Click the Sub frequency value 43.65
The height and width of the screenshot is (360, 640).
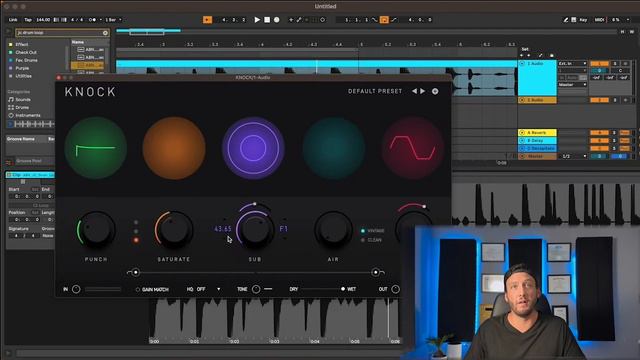223,229
